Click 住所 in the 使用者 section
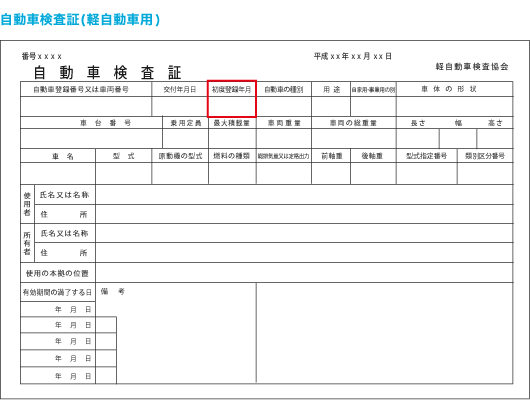Image resolution: width=530 pixels, height=400 pixels. (x=64, y=214)
